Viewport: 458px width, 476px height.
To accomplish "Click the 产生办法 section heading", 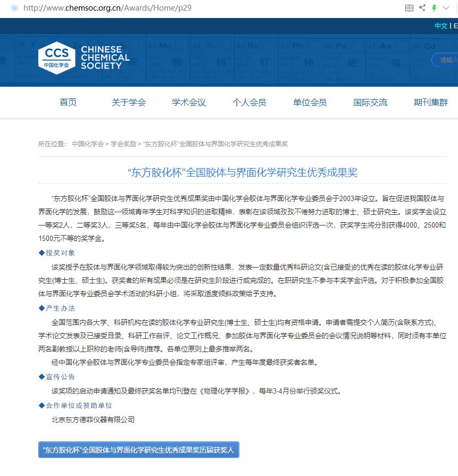I will click(x=57, y=308).
